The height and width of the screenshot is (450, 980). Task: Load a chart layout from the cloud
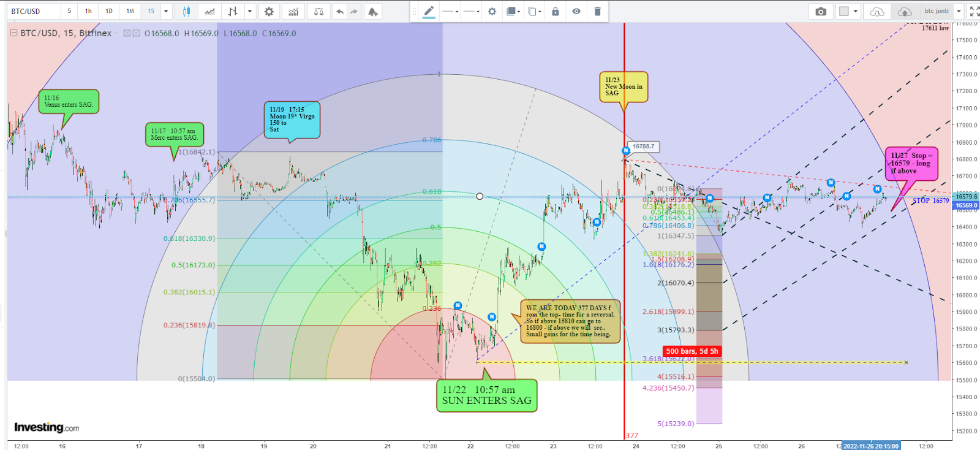pyautogui.click(x=877, y=11)
